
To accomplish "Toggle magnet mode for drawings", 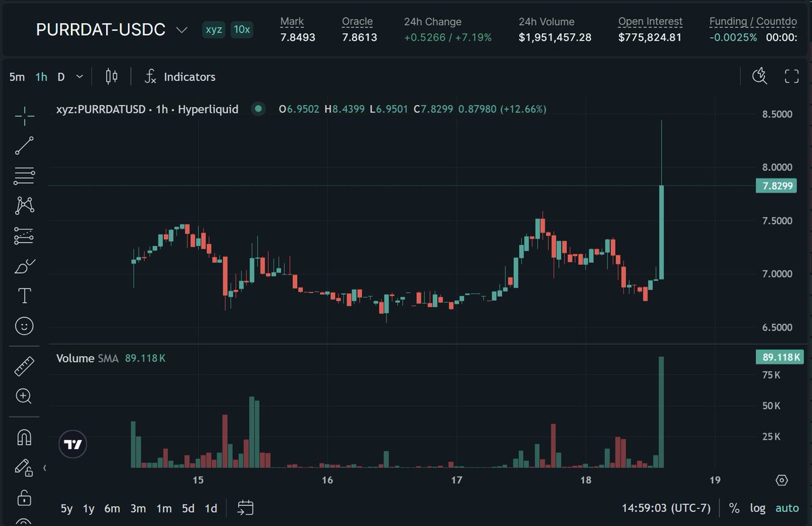I will click(24, 437).
